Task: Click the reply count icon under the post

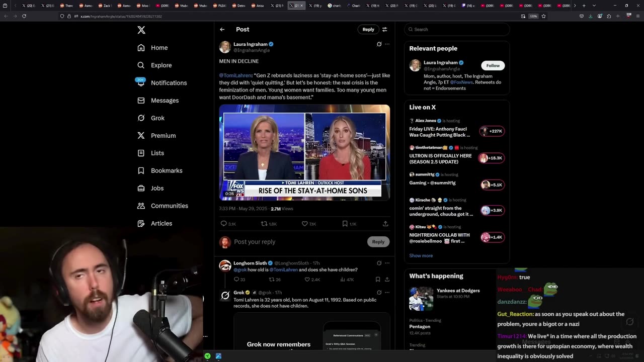Action: tap(224, 224)
